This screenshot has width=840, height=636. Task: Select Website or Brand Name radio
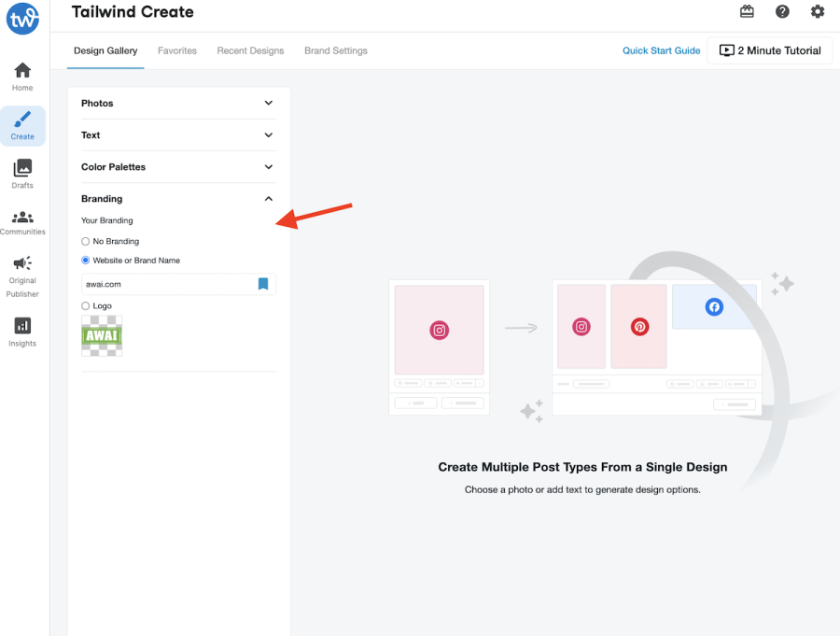85,260
